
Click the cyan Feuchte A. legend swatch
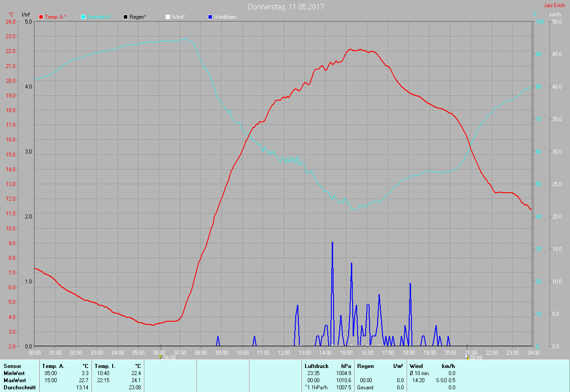[83, 17]
